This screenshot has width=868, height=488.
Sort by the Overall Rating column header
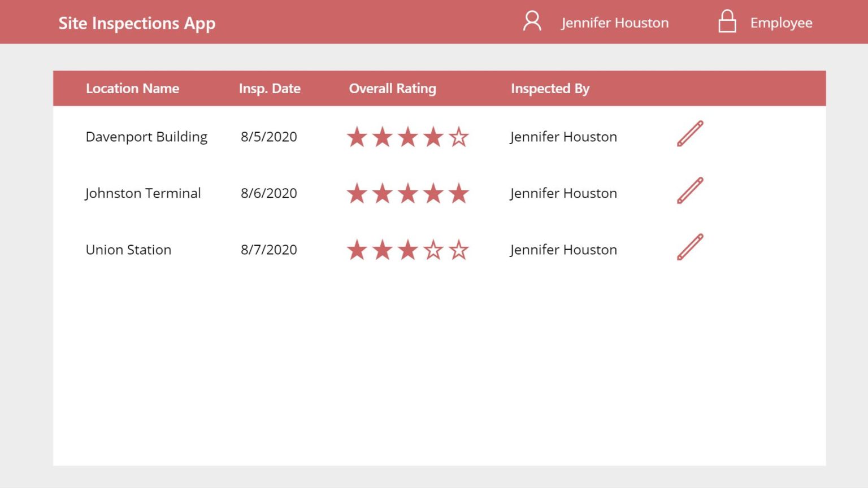(x=392, y=88)
